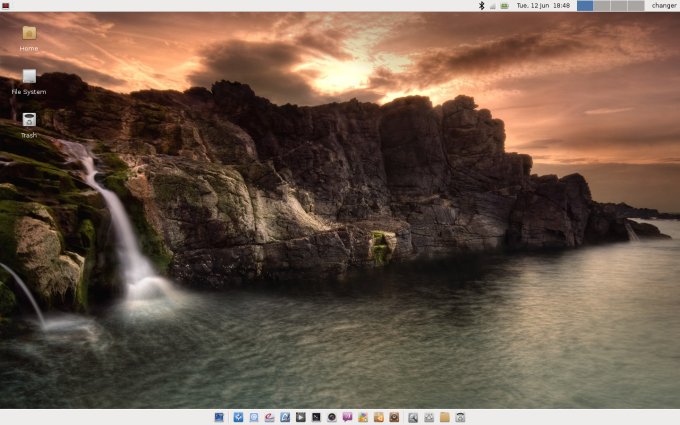Open the blue pen word processor dock icon
Screen dimensions: 680x425
click(x=285, y=417)
